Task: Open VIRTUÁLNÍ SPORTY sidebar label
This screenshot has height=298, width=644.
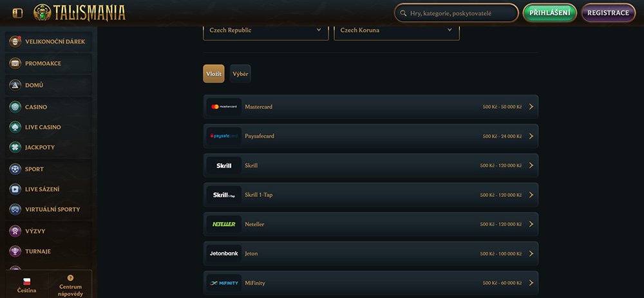Action: 53,209
